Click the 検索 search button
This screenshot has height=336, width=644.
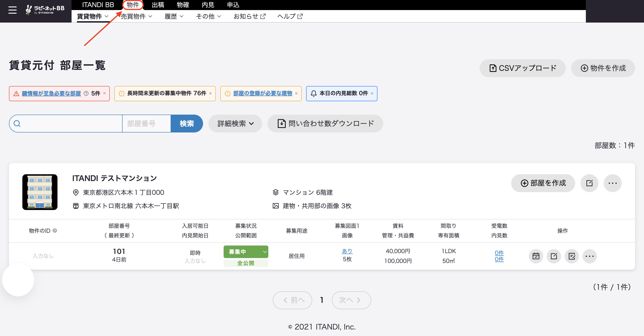tap(186, 123)
